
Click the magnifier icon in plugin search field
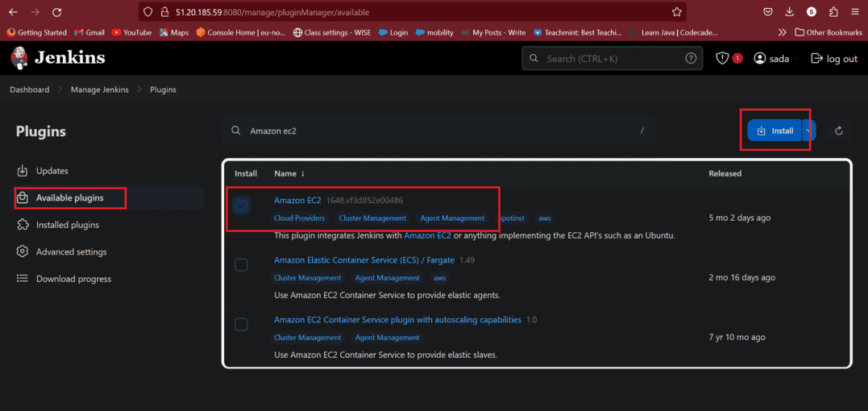click(236, 131)
